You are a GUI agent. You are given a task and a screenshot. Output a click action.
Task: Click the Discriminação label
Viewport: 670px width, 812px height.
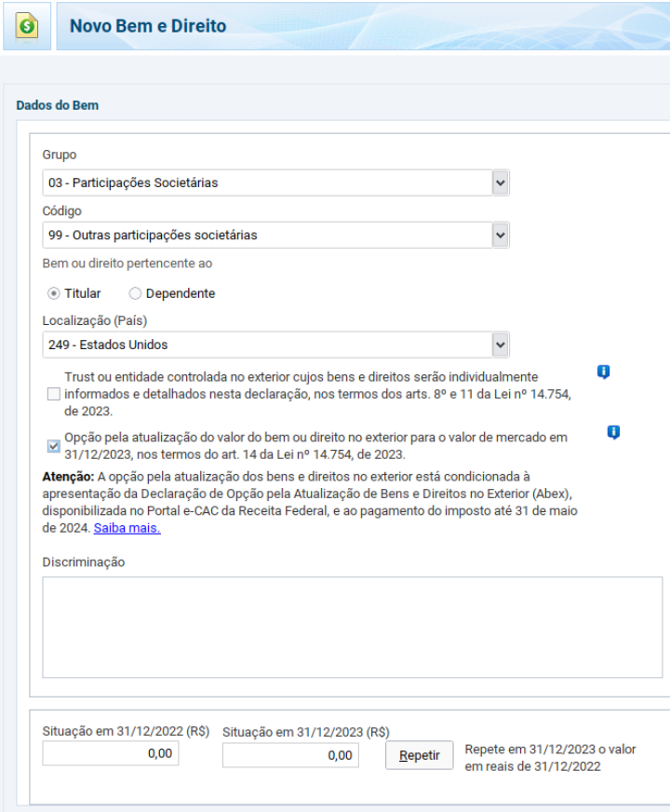pos(84,562)
